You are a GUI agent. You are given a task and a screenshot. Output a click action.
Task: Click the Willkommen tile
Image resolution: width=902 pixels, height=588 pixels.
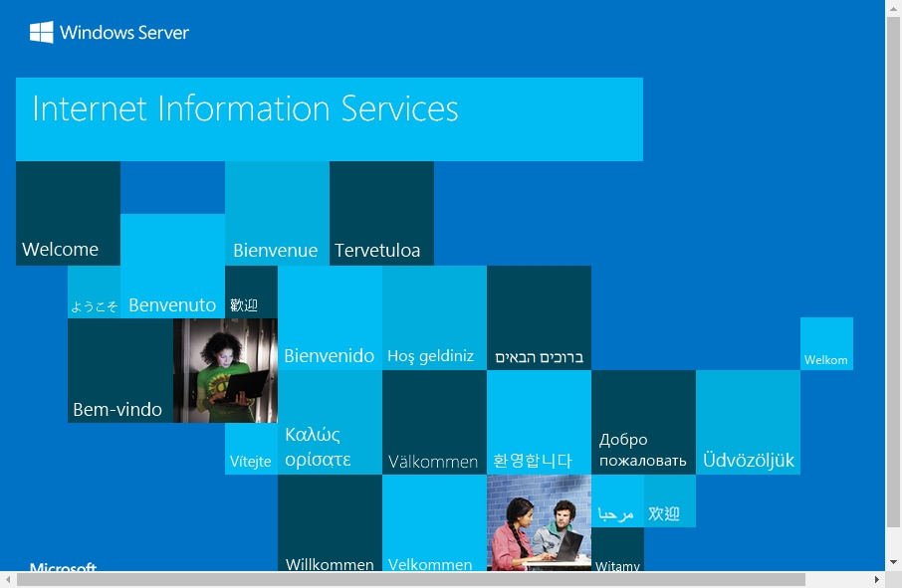330,523
